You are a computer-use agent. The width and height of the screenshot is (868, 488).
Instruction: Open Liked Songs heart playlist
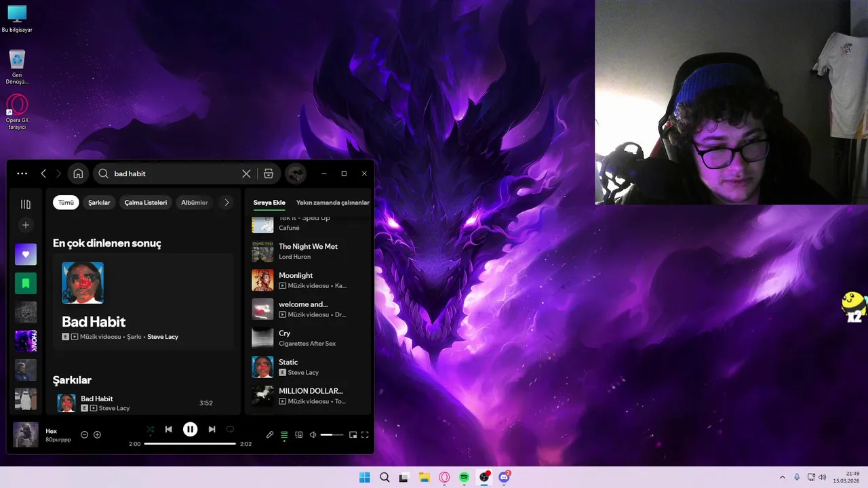(26, 254)
